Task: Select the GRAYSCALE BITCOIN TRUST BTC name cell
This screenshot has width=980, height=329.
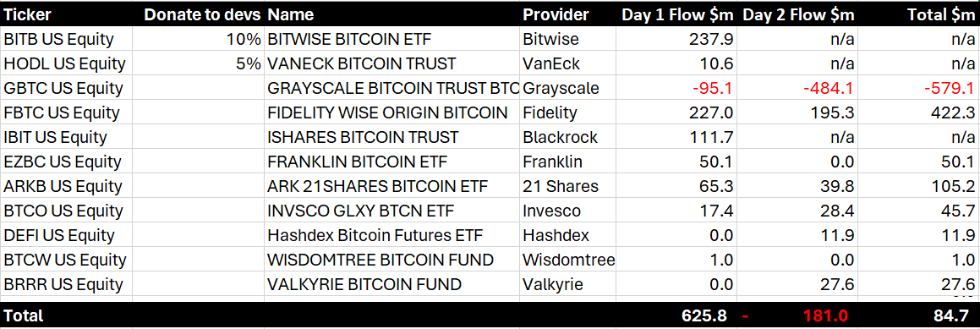Action: click(393, 88)
